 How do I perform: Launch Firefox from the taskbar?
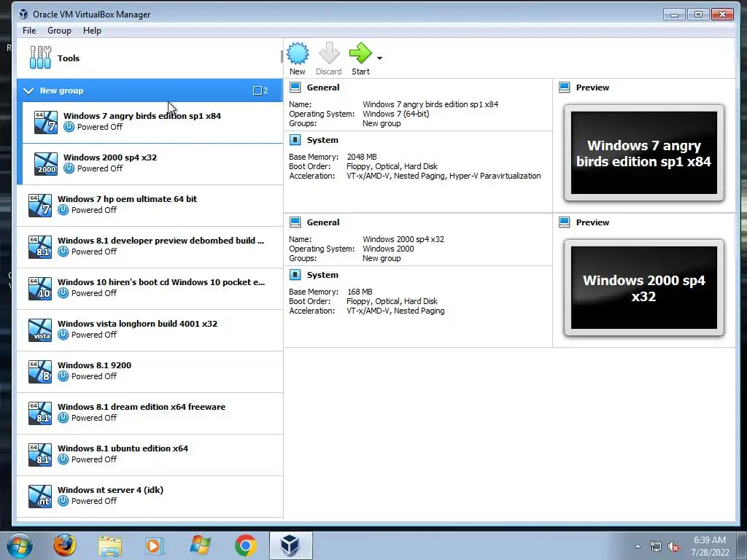(64, 545)
